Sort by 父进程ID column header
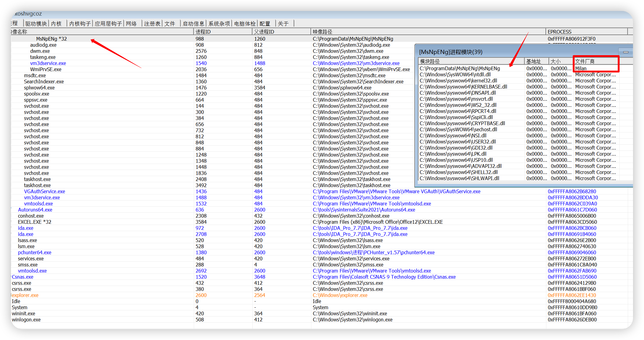The width and height of the screenshot is (644, 340). [281, 31]
